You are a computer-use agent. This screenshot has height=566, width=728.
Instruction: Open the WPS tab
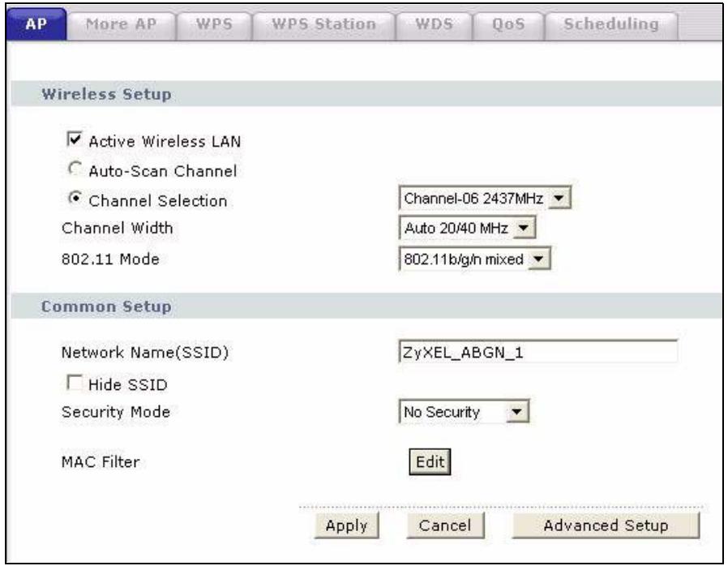(x=214, y=25)
